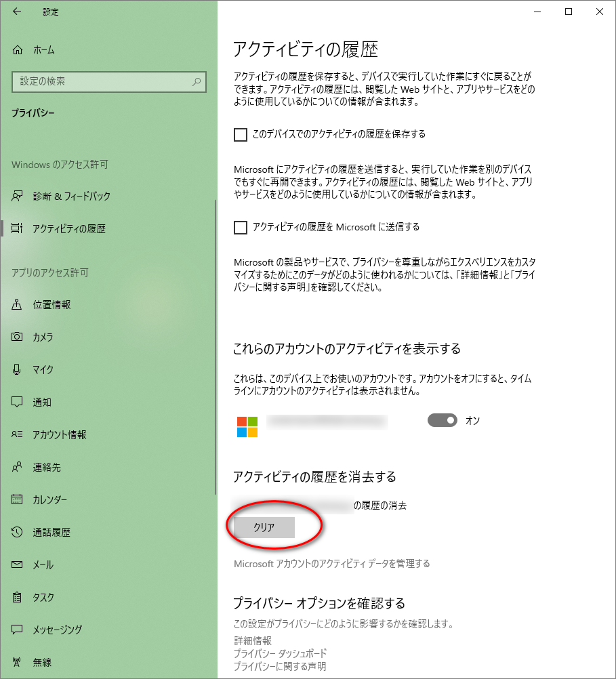The height and width of the screenshot is (679, 616).
Task: Open the プライバシー ダッシュボード link
Action: click(280, 653)
